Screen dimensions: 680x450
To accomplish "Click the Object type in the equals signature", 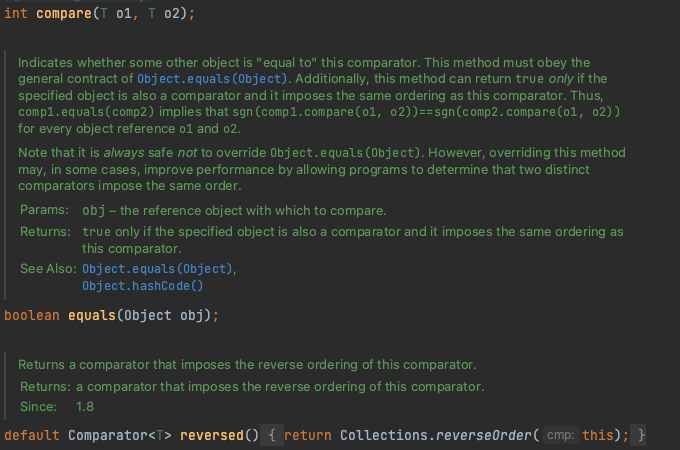I will [148, 316].
